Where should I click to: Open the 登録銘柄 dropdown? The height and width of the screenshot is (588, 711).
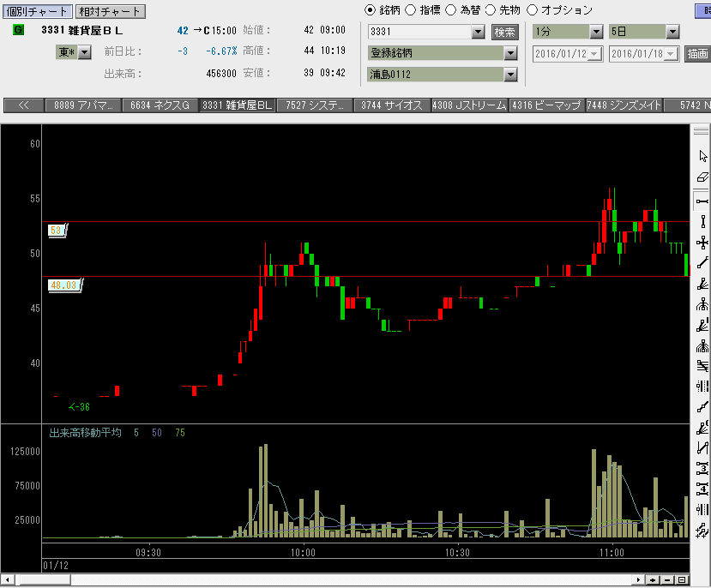pos(510,53)
